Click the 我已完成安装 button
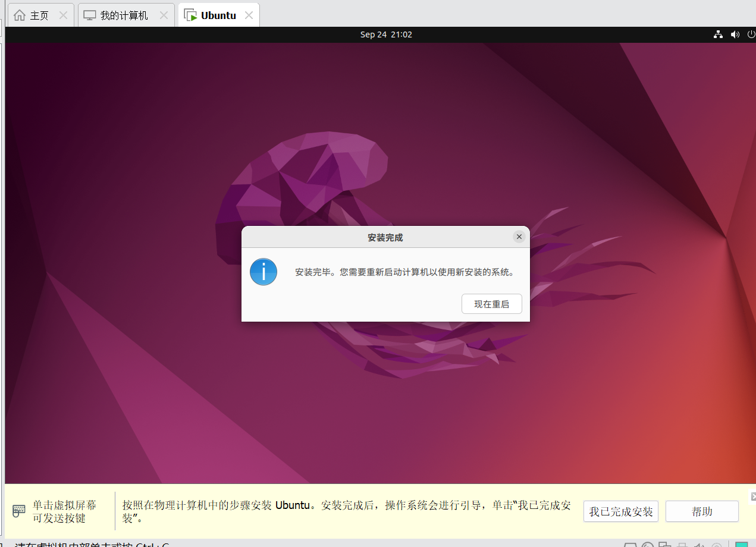 (x=621, y=511)
